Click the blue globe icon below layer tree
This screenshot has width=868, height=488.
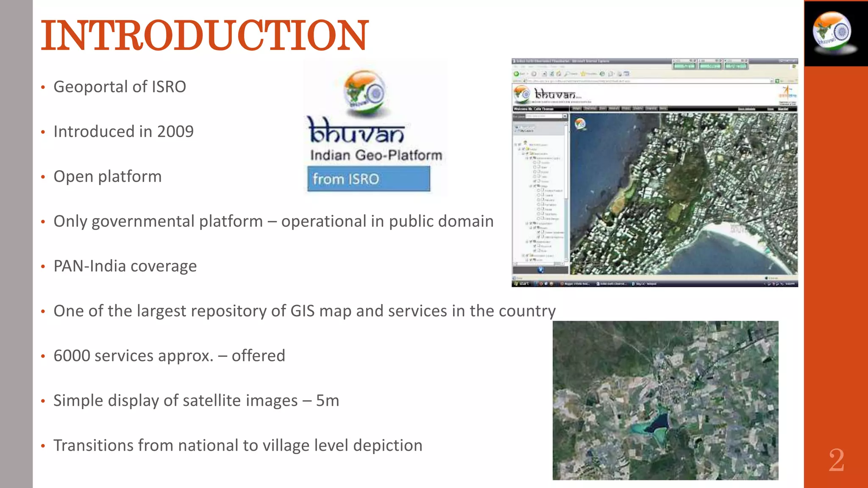[x=540, y=270]
